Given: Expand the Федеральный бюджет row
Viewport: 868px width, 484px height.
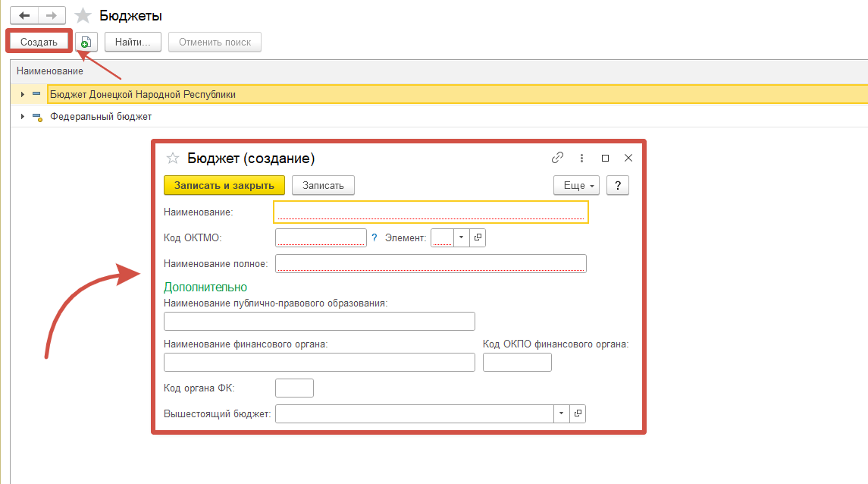Looking at the screenshot, I should [22, 117].
